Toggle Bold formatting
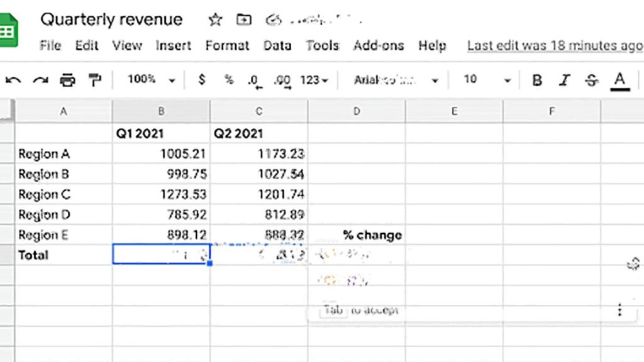 click(537, 80)
